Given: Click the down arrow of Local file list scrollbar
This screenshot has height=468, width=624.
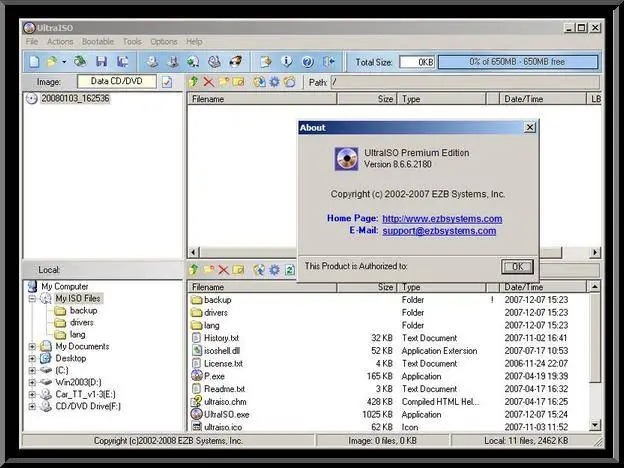Looking at the screenshot, I should [595, 425].
